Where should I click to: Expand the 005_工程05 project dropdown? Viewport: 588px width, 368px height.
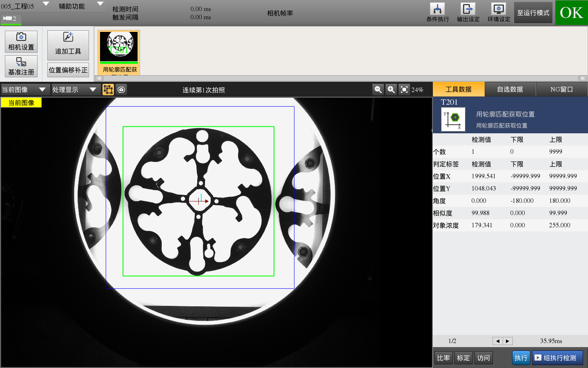coord(46,4)
